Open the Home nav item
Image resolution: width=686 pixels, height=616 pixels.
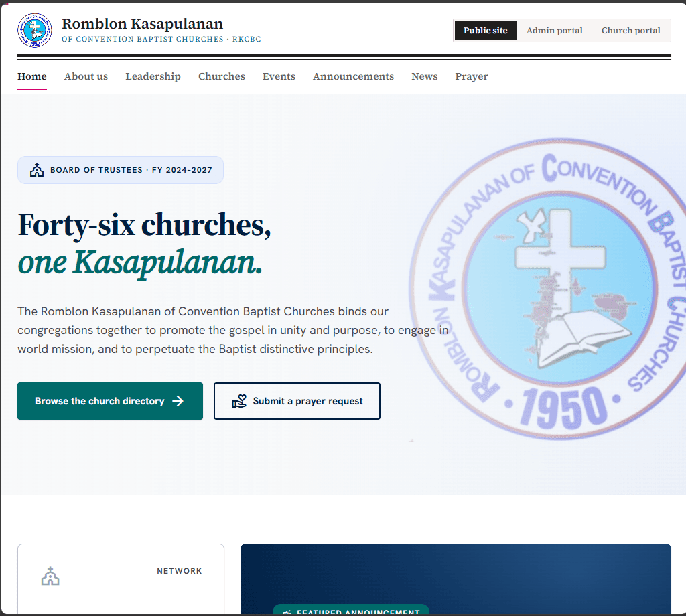pyautogui.click(x=32, y=76)
